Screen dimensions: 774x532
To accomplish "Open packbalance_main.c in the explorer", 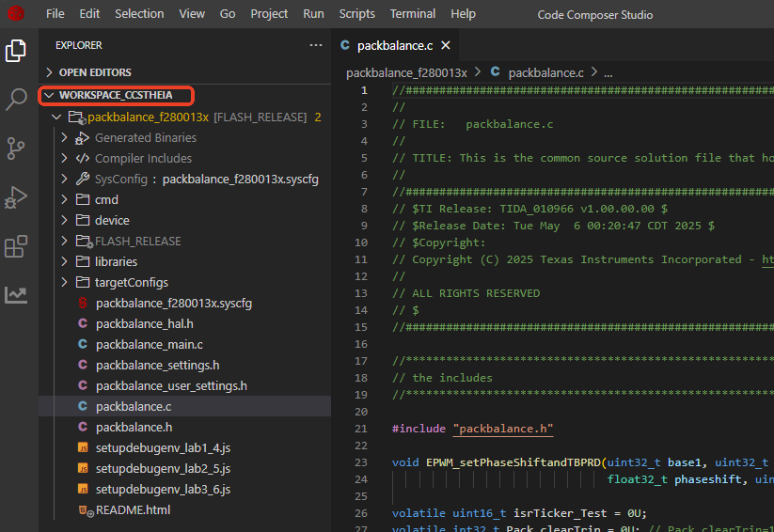I will tap(149, 344).
